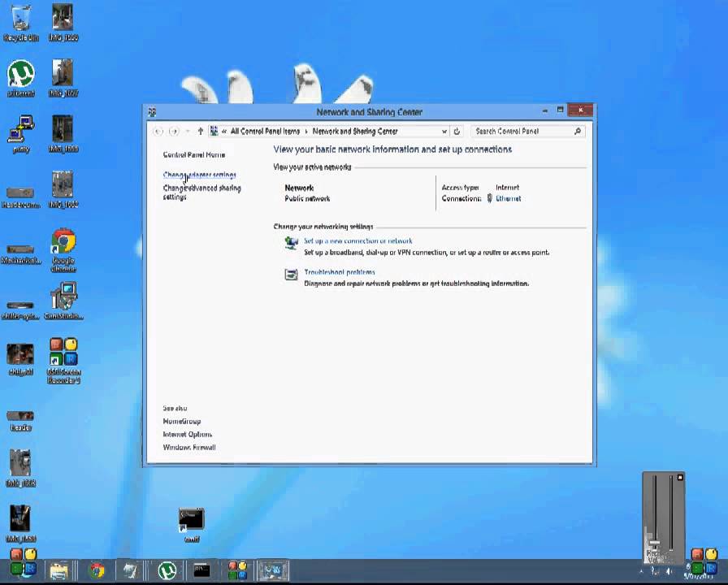Select the USB recorder desktop shortcut
The image size is (728, 585).
(x=63, y=362)
